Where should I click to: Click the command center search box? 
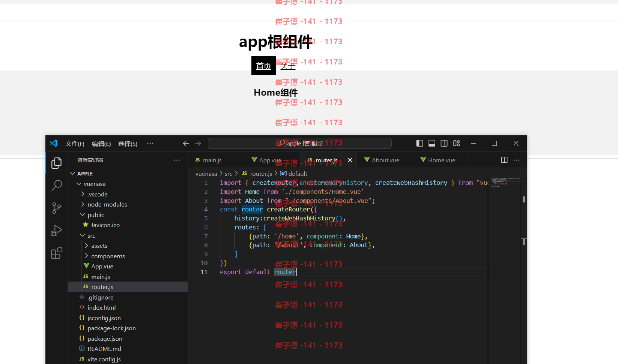point(299,143)
